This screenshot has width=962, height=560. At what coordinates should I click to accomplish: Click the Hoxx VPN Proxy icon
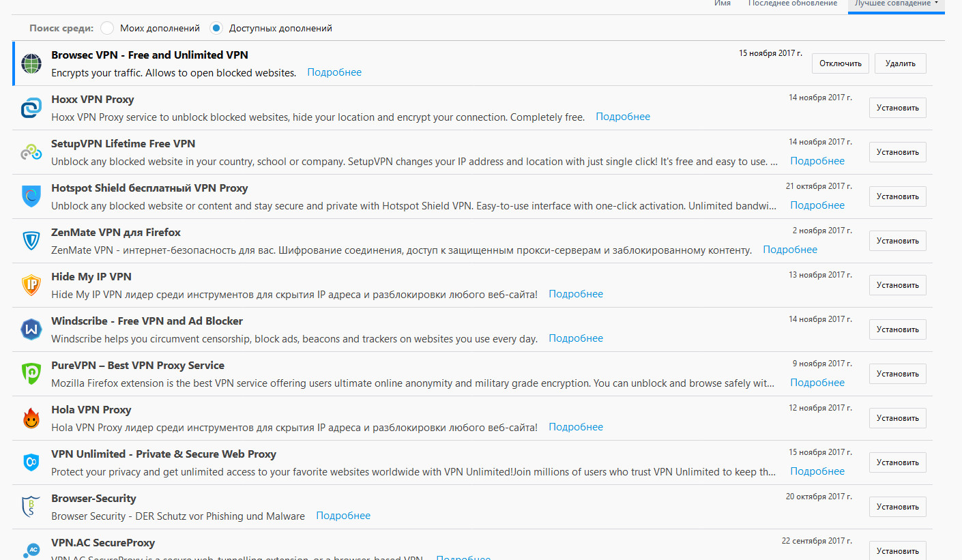(31, 108)
